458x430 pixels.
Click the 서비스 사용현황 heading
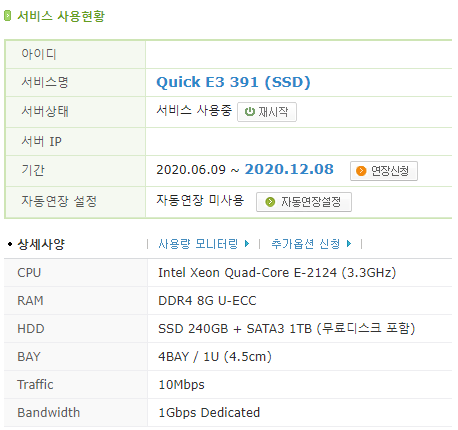[61, 16]
